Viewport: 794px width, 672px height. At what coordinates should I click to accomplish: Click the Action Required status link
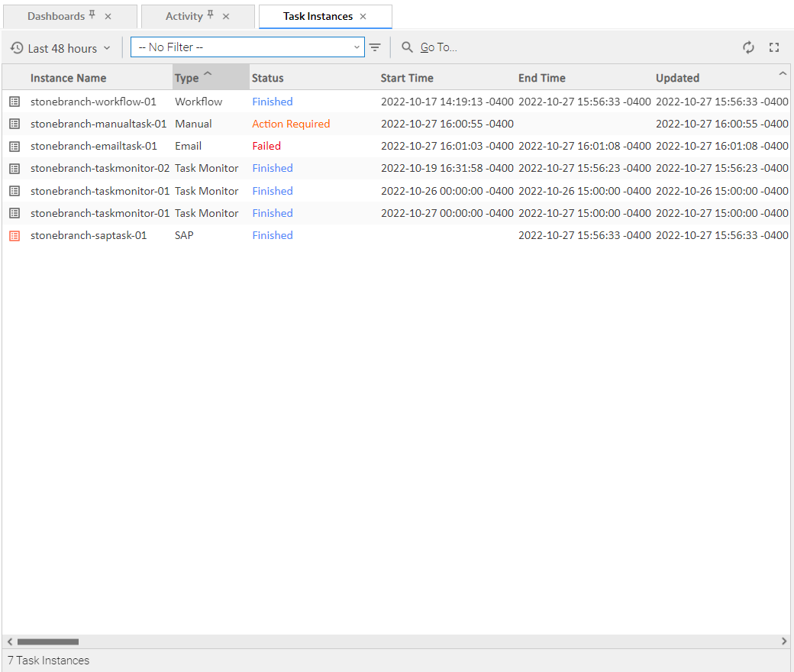point(291,124)
